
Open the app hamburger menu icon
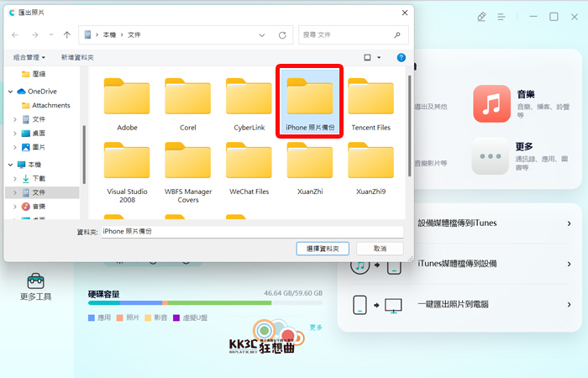pyautogui.click(x=501, y=17)
